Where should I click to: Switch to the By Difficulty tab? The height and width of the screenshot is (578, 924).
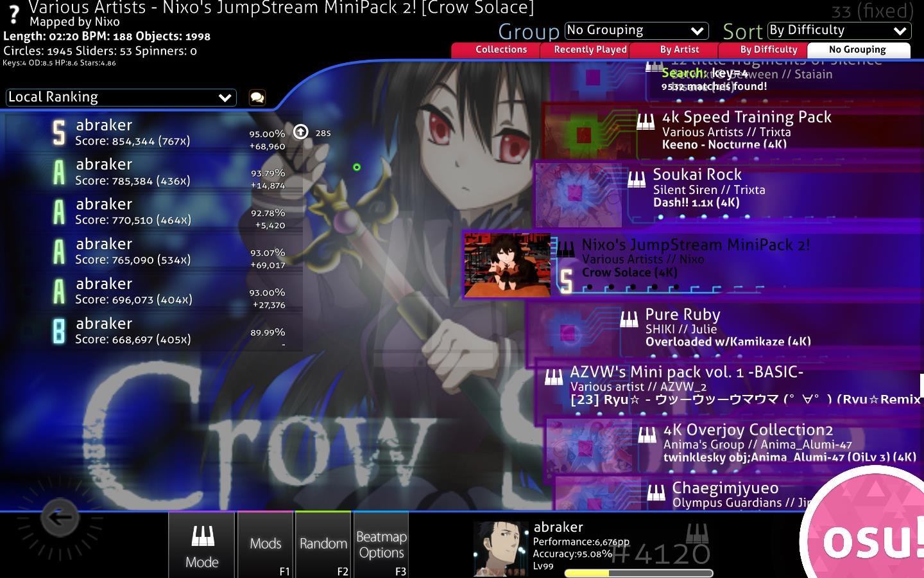pos(764,50)
